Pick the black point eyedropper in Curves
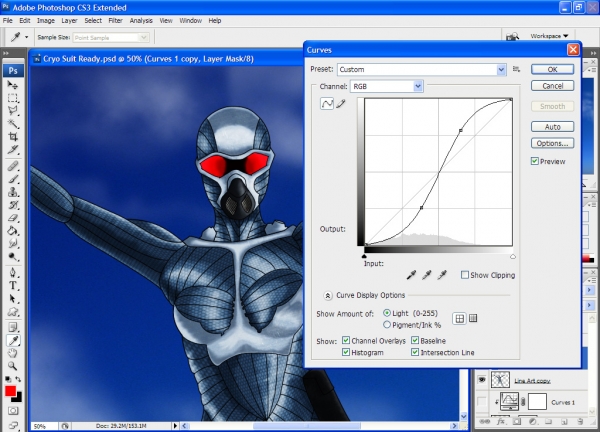This screenshot has height=432, width=600. (411, 275)
